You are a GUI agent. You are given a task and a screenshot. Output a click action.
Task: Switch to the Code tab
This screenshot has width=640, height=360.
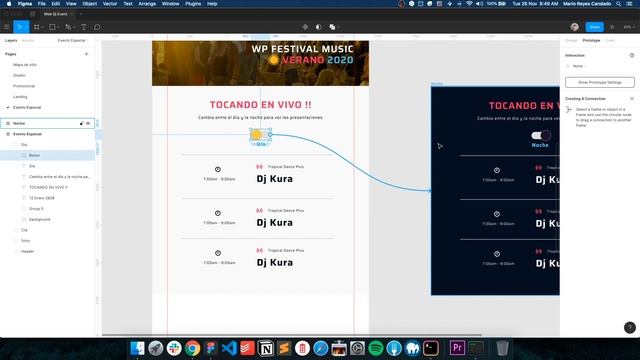point(610,40)
